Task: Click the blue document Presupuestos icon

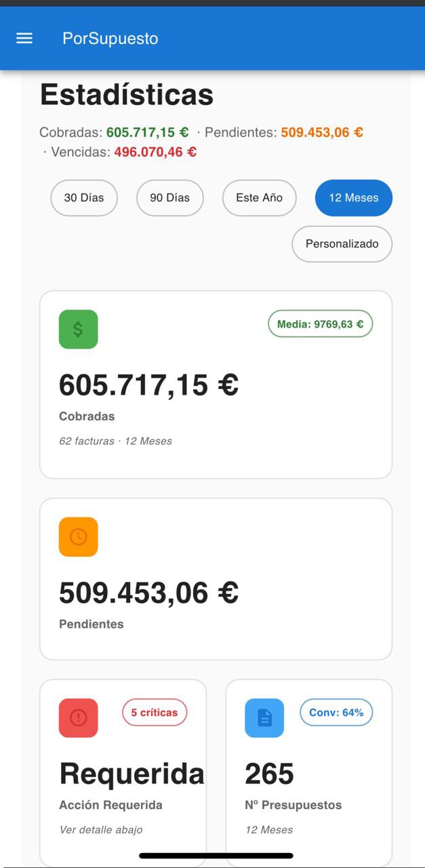Action: click(x=264, y=717)
